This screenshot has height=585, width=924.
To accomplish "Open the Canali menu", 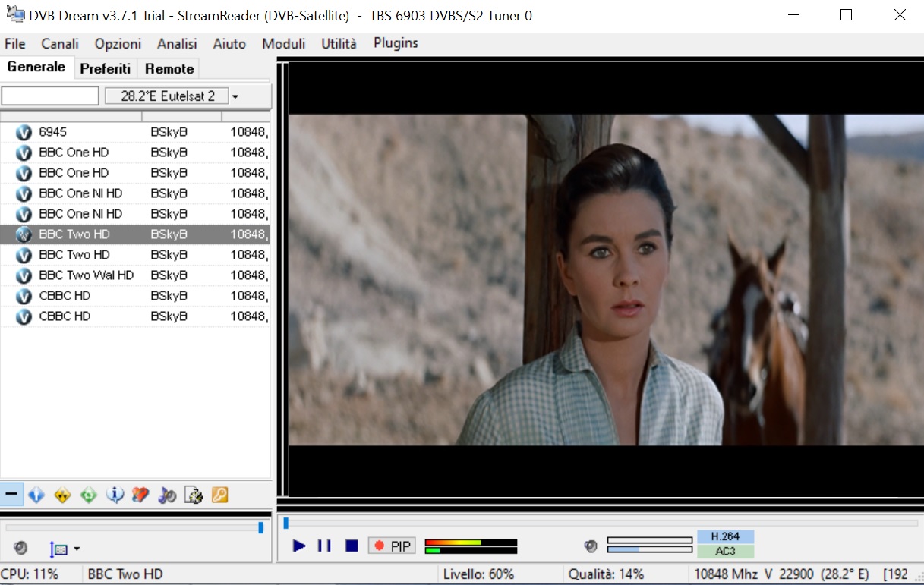I will point(60,44).
